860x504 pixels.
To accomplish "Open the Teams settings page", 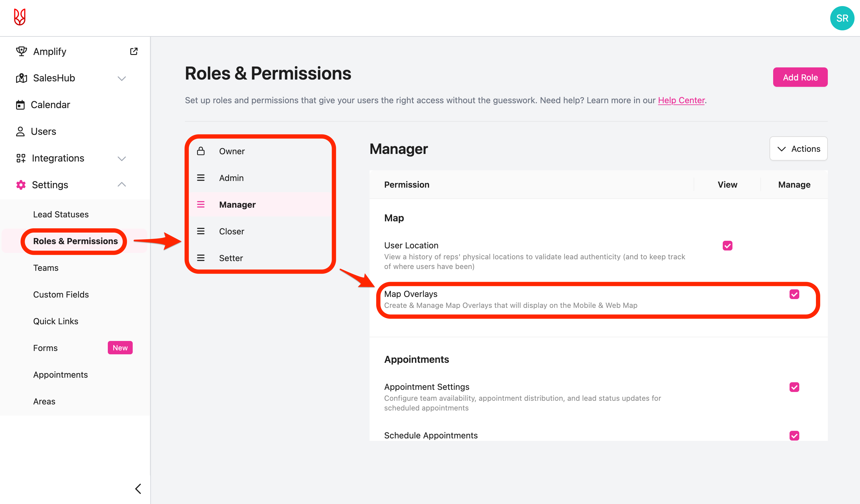I will click(46, 268).
